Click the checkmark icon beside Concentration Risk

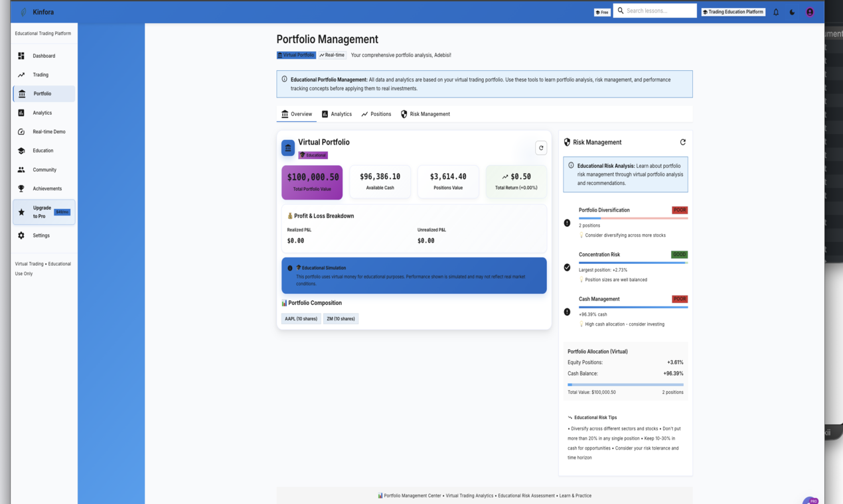(x=567, y=267)
